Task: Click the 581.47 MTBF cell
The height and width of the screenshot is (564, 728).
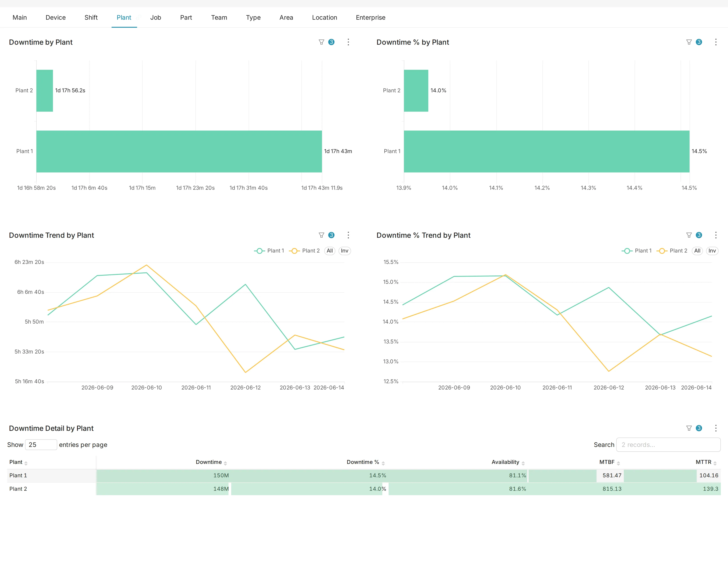Action: pyautogui.click(x=576, y=475)
